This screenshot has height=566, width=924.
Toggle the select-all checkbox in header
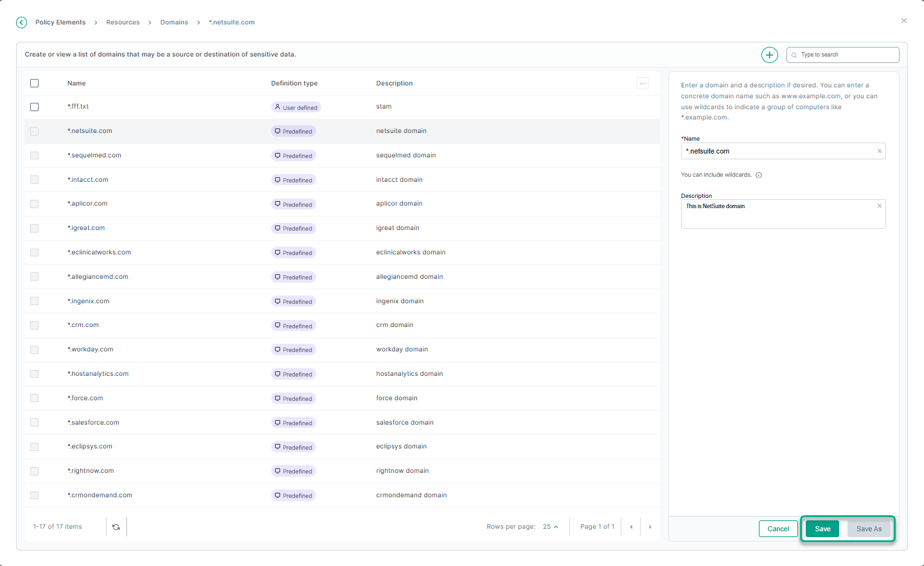coord(35,84)
